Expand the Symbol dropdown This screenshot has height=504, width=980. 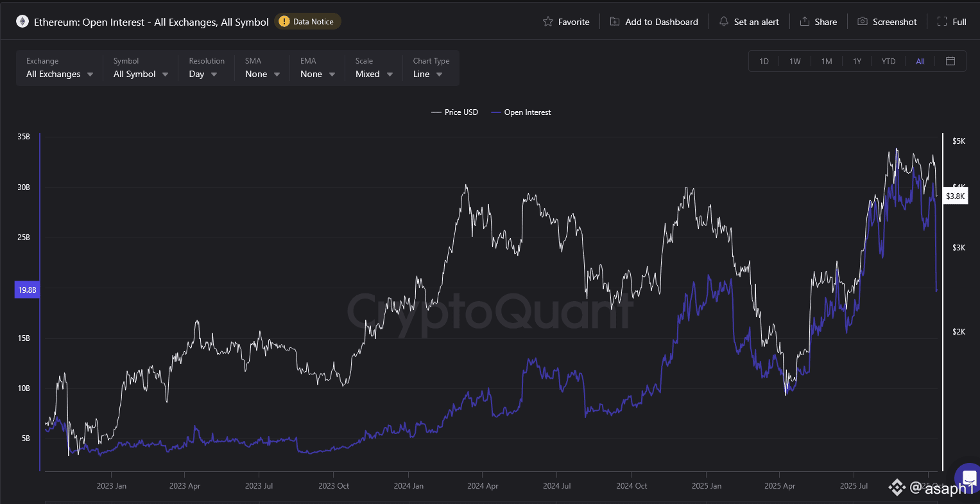(x=141, y=74)
